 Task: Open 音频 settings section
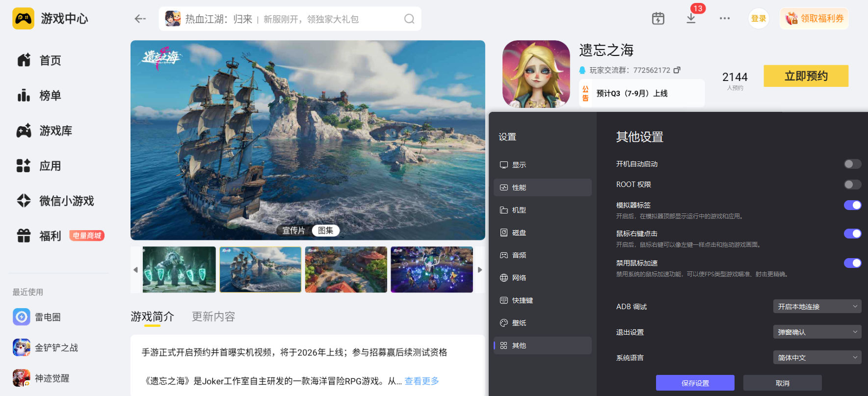pyautogui.click(x=543, y=255)
